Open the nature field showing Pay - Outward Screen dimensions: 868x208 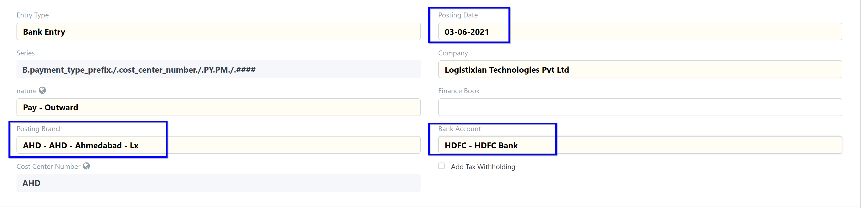click(218, 107)
